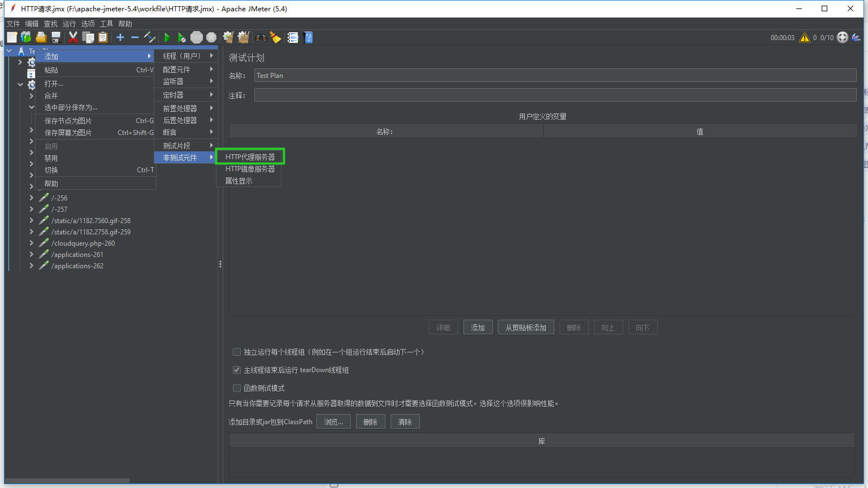Viewport: 868px width, 488px height.
Task: Click the Clear single-broom gear icon
Action: coord(228,37)
